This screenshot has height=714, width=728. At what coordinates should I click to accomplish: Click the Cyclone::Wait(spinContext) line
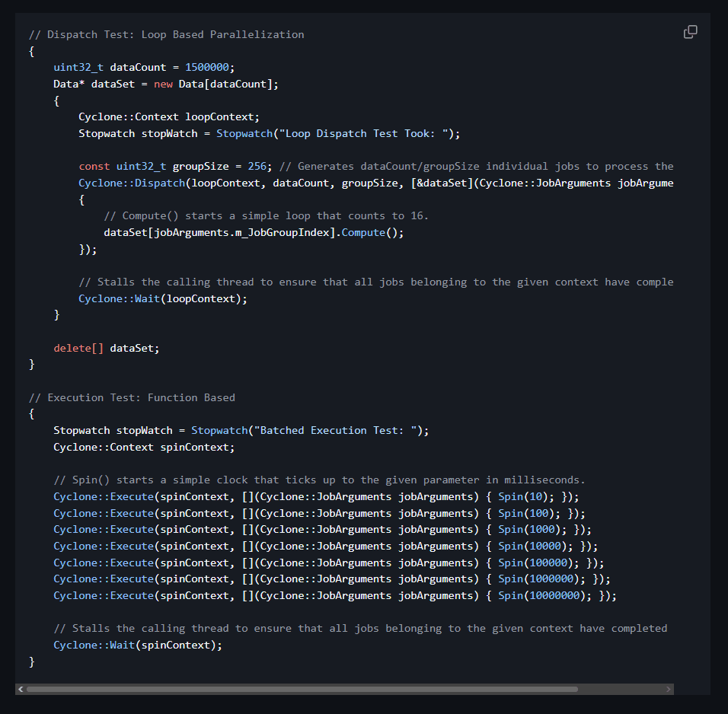(138, 645)
